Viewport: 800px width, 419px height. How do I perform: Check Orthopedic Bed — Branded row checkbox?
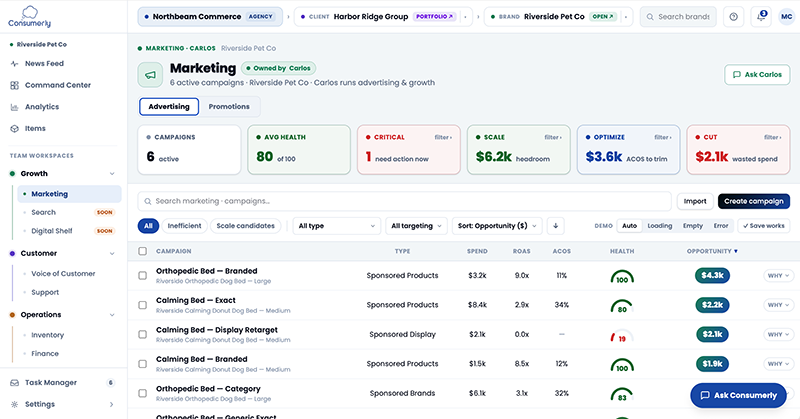(x=143, y=276)
